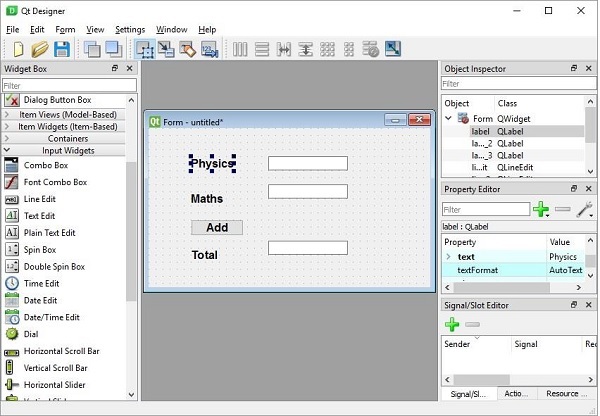The height and width of the screenshot is (416, 600).
Task: Apply the Lay Out Horizontally tool
Action: [x=240, y=49]
